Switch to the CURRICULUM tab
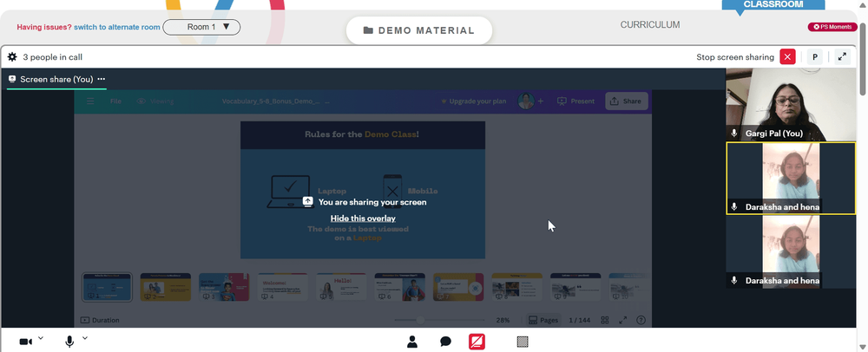The height and width of the screenshot is (352, 868). (x=650, y=25)
